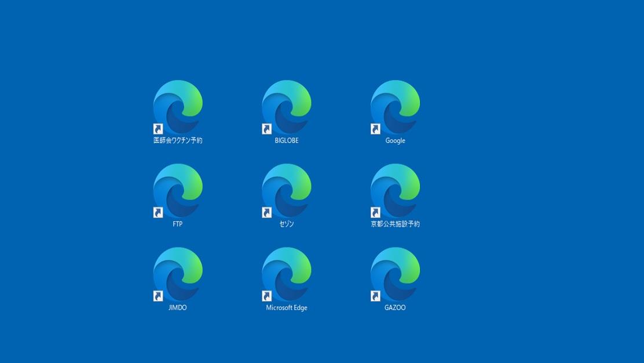The image size is (644, 363).
Task: Click the BIGLOBE text label
Action: click(287, 140)
